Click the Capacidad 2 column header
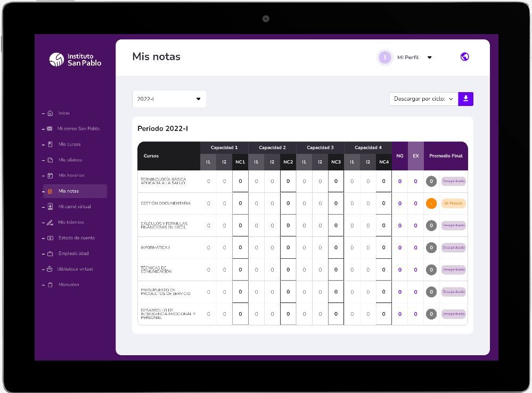Screen dimensions: 532x393 [272, 148]
